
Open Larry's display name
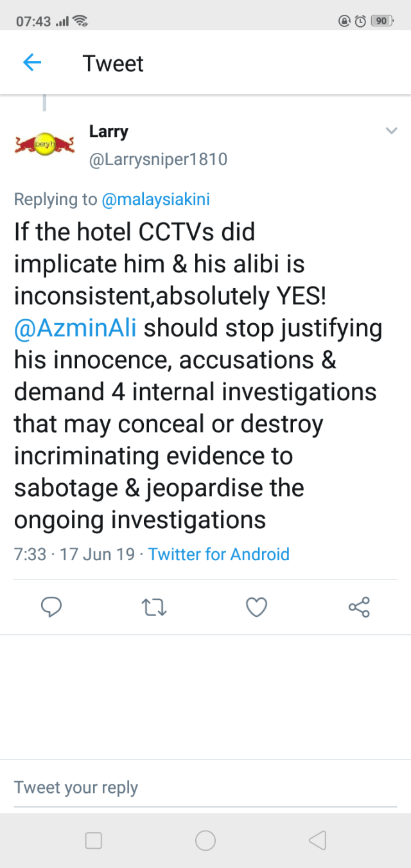pyautogui.click(x=109, y=132)
